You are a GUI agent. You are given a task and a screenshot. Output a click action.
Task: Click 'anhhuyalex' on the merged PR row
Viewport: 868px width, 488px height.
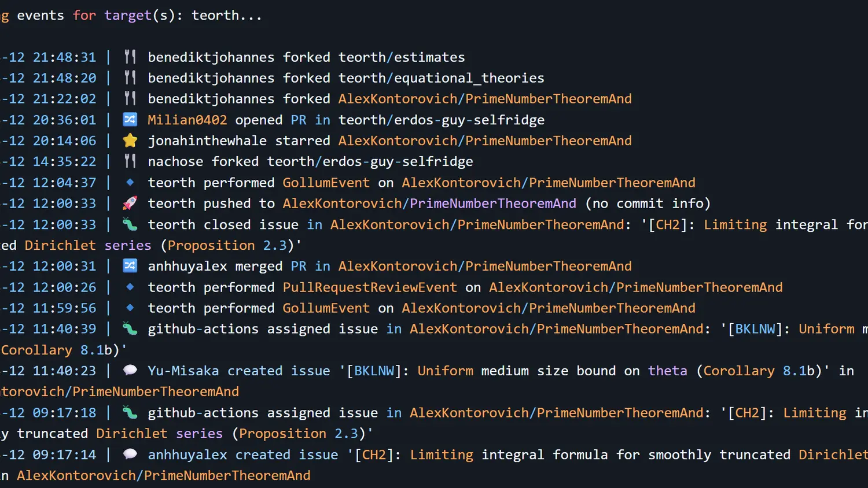click(187, 266)
